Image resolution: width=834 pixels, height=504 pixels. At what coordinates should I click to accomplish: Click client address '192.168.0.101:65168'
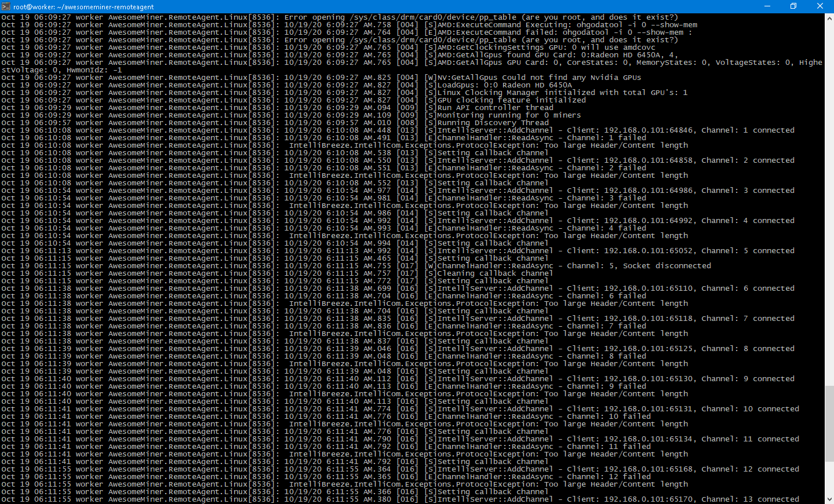tap(648, 469)
